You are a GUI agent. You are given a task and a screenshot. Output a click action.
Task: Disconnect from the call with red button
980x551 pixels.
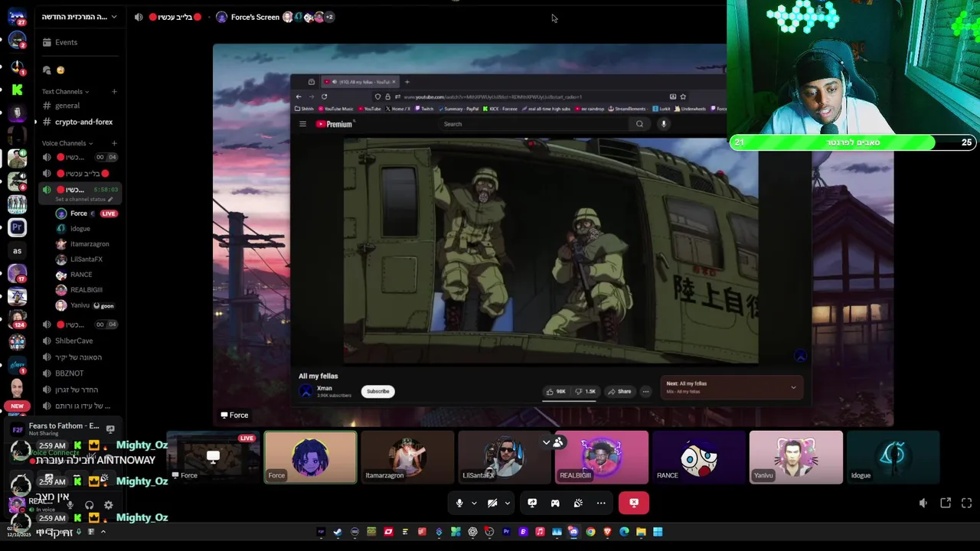tap(634, 503)
